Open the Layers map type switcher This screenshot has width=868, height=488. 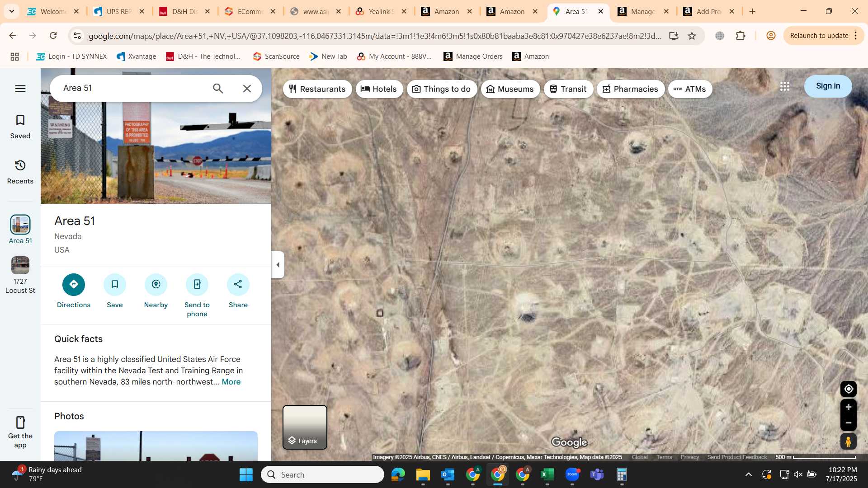pos(305,427)
